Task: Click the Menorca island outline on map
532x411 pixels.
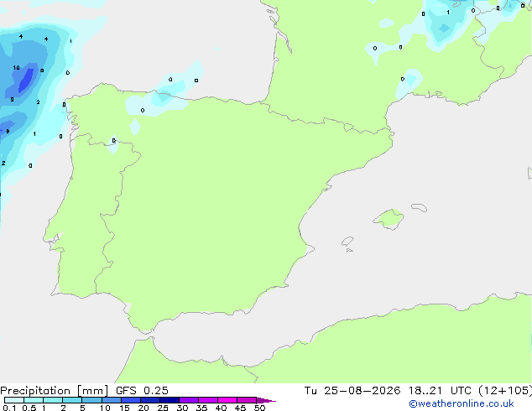Action: point(420,207)
